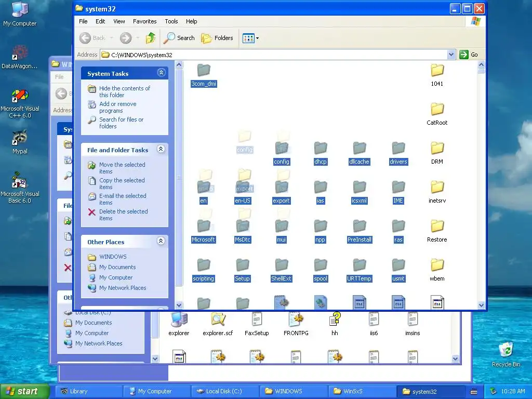Image resolution: width=532 pixels, height=399 pixels.
Task: Open the File menu
Action: [x=83, y=21]
